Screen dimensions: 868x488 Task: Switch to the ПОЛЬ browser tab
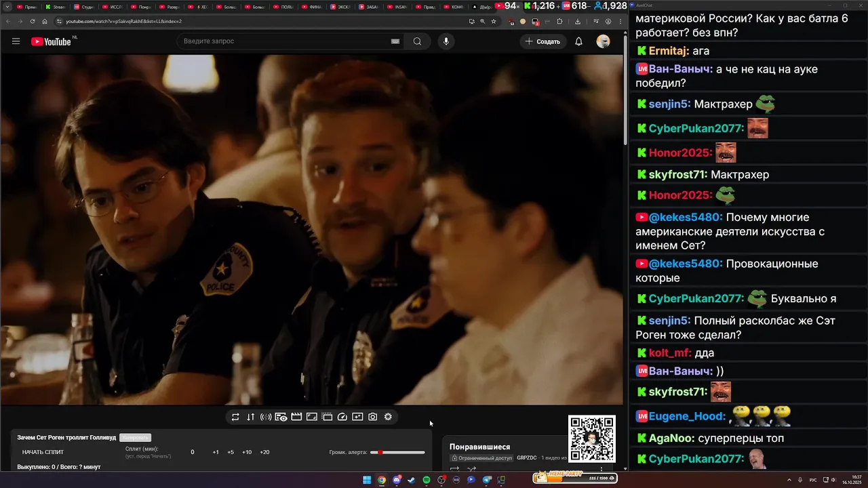pyautogui.click(x=283, y=7)
